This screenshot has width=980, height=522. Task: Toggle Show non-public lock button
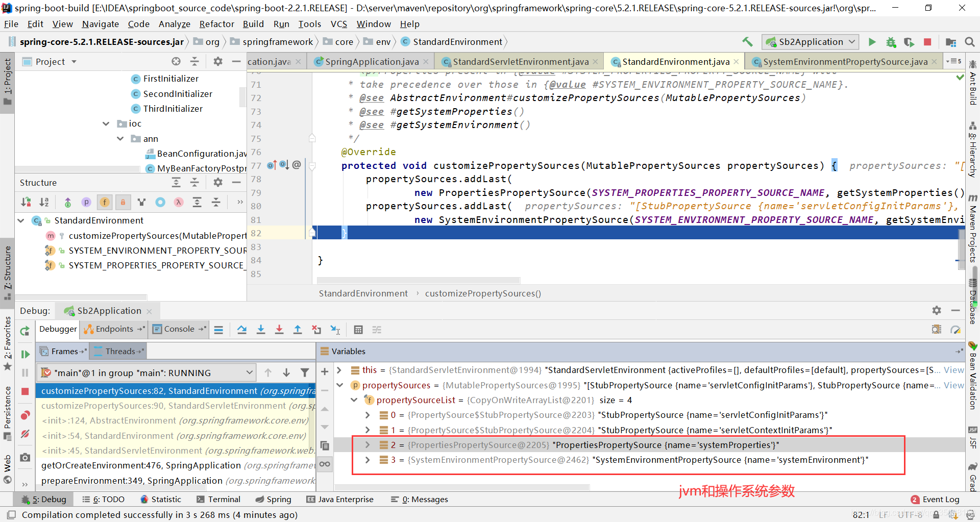[x=123, y=202]
